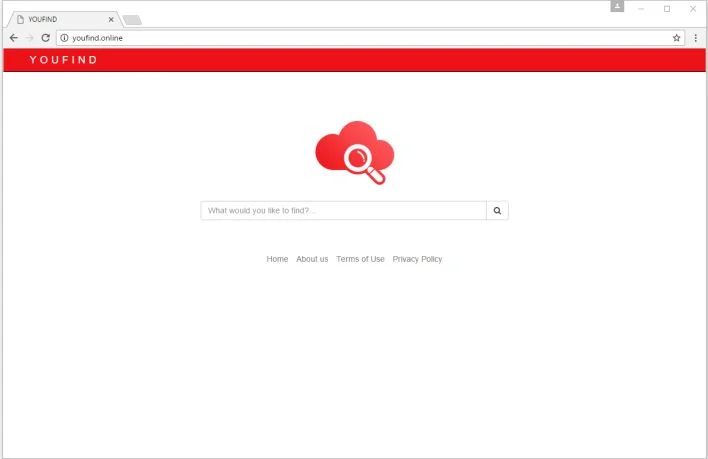Close the YOUFIND tab
Screen dimensions: 708x459
pyautogui.click(x=111, y=19)
